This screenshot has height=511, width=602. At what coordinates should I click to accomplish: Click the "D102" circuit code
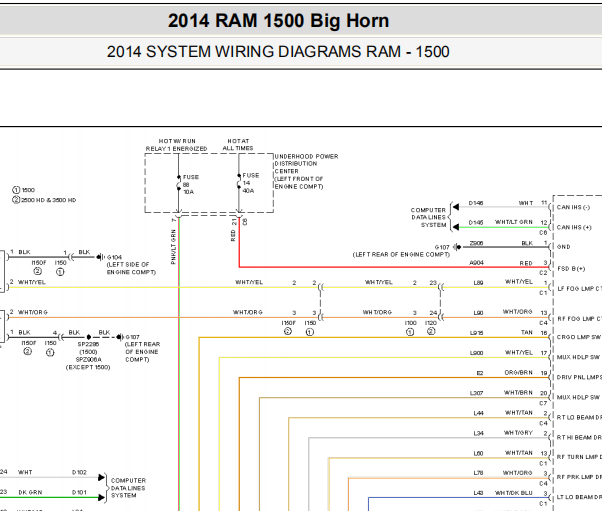click(79, 472)
